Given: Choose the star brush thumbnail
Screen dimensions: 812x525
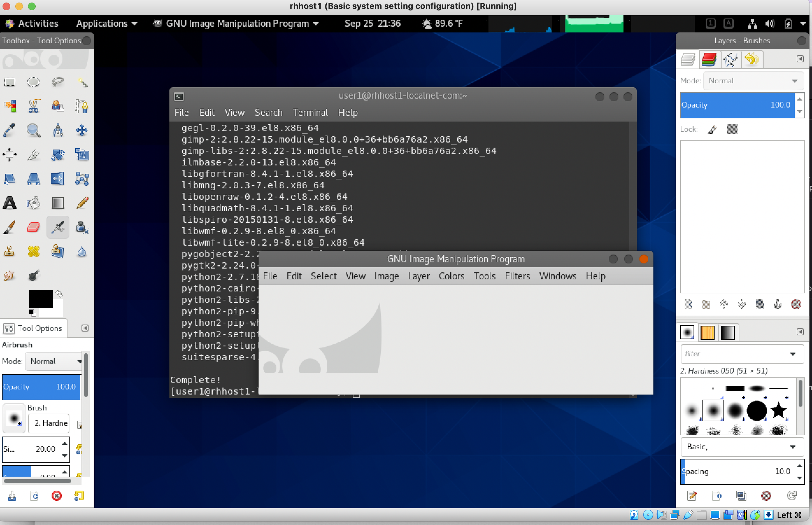Looking at the screenshot, I should click(x=778, y=410).
